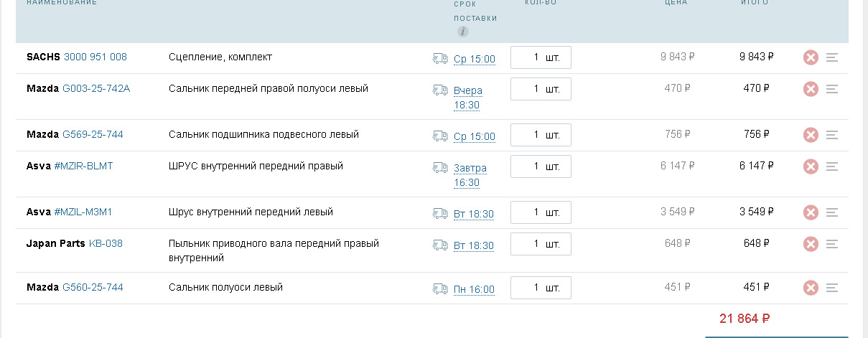Screen dimensions: 868x338
Task: Open the menu icon for Mazda G560-25-744
Action: click(x=832, y=288)
